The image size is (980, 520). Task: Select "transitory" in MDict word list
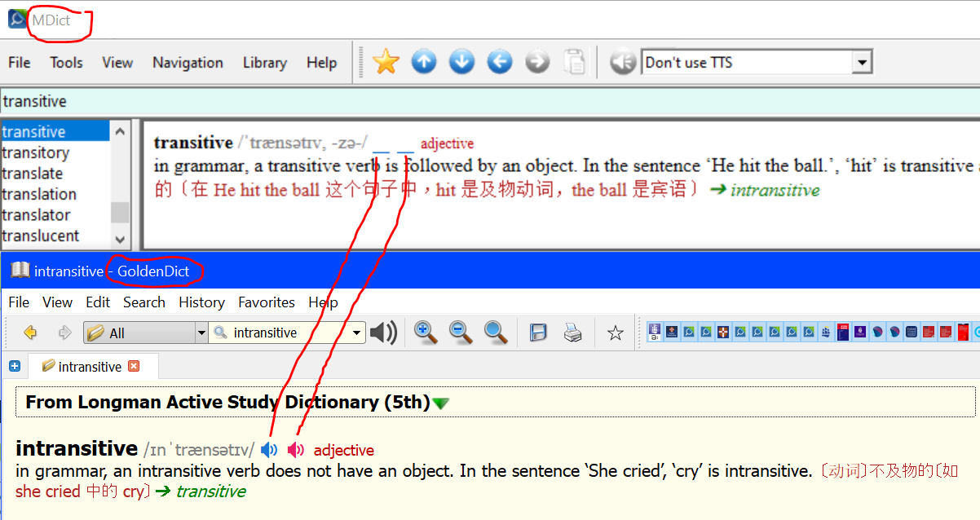(x=55, y=152)
